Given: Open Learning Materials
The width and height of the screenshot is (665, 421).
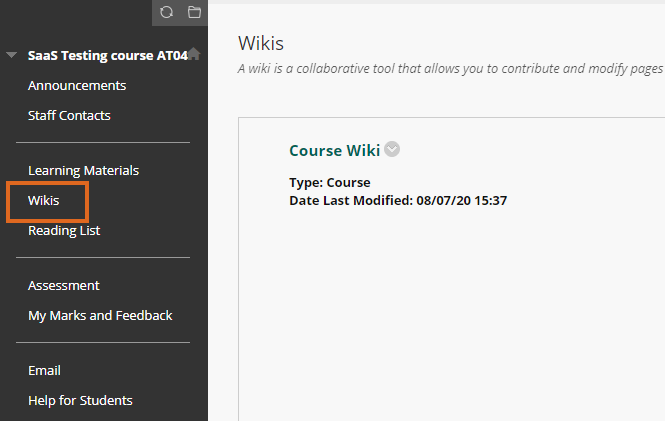Looking at the screenshot, I should pos(84,170).
